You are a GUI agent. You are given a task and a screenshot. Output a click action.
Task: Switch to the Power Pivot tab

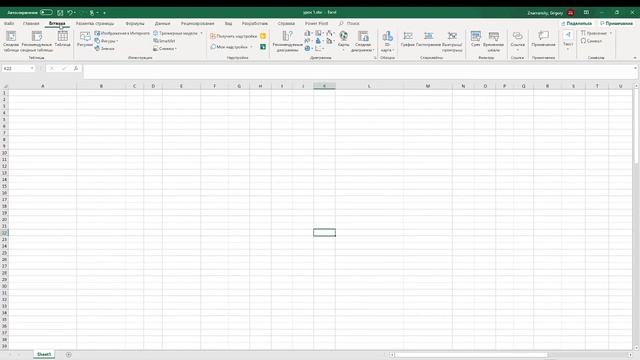316,24
